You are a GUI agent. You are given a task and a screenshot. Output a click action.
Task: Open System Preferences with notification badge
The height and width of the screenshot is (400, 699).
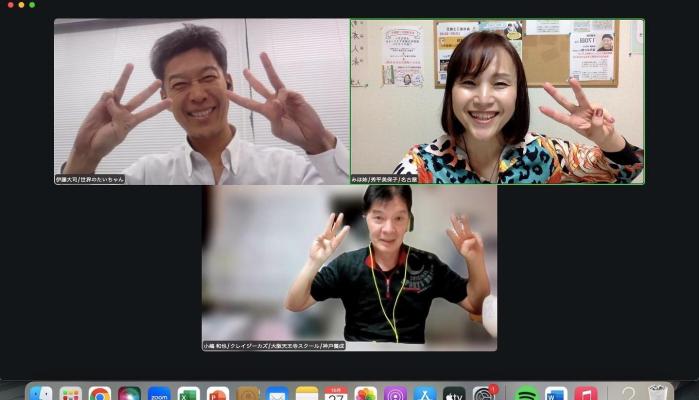coord(484,394)
